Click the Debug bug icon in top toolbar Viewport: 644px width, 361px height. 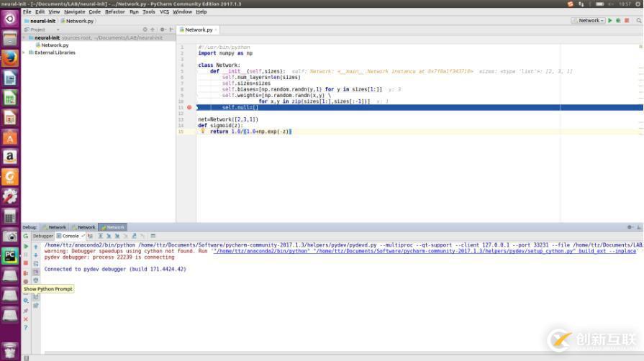617,21
